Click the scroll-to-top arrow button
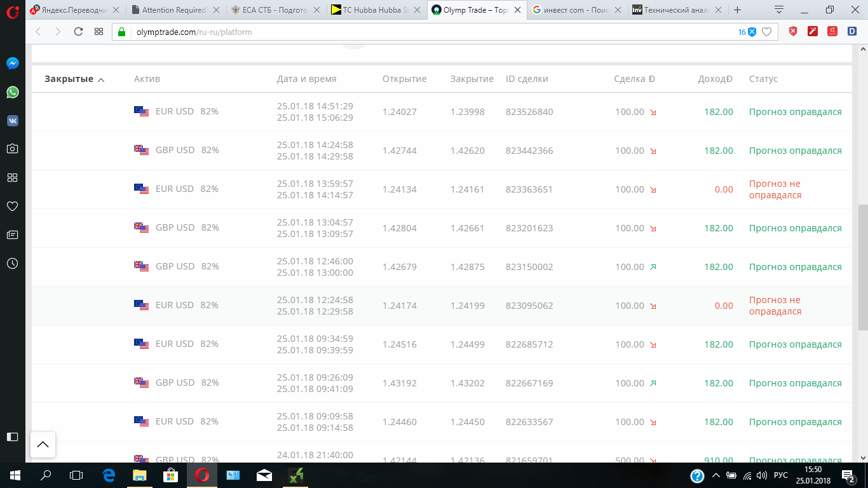Viewport: 868px width, 488px height. [x=43, y=445]
